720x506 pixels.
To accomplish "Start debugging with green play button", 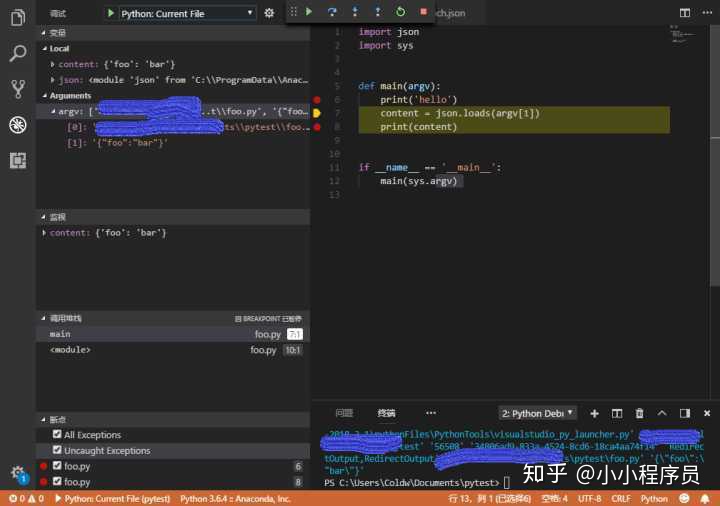I will 111,13.
